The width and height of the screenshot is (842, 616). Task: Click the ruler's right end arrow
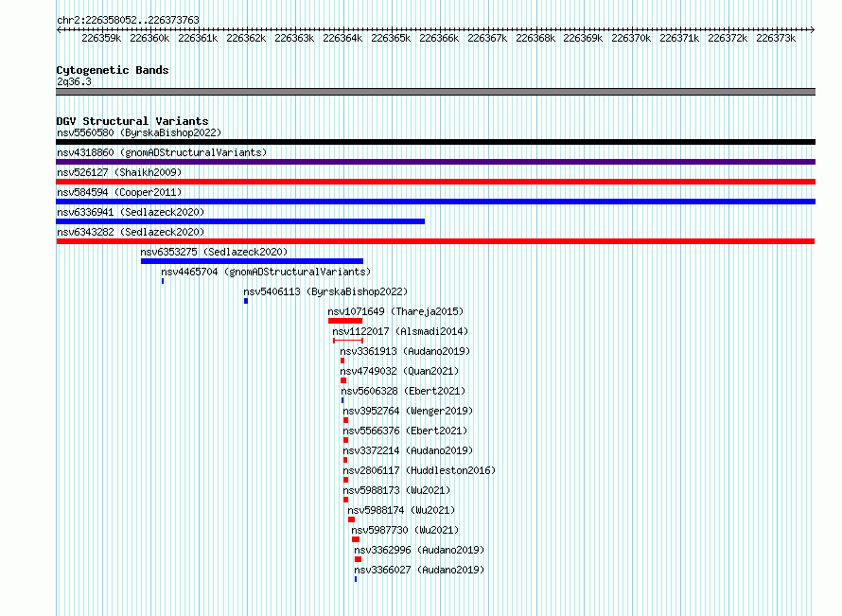[813, 30]
